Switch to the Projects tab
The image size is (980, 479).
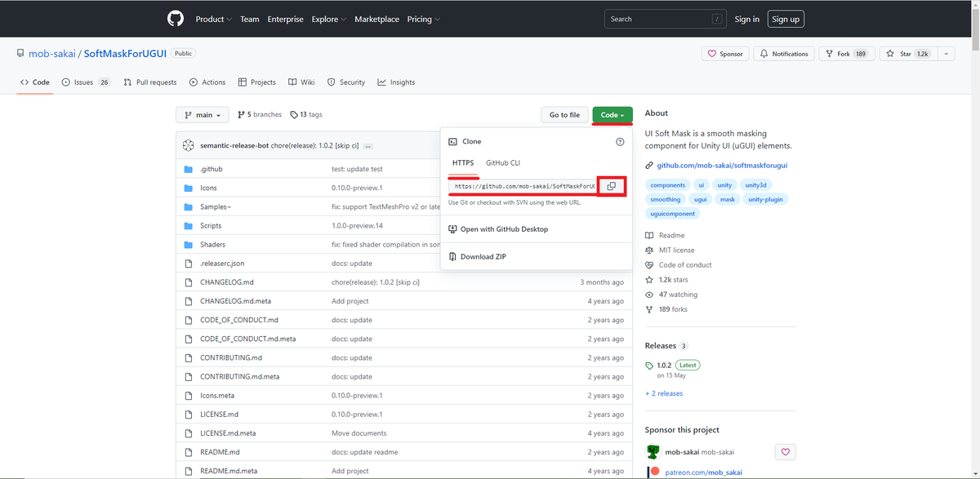coord(257,82)
